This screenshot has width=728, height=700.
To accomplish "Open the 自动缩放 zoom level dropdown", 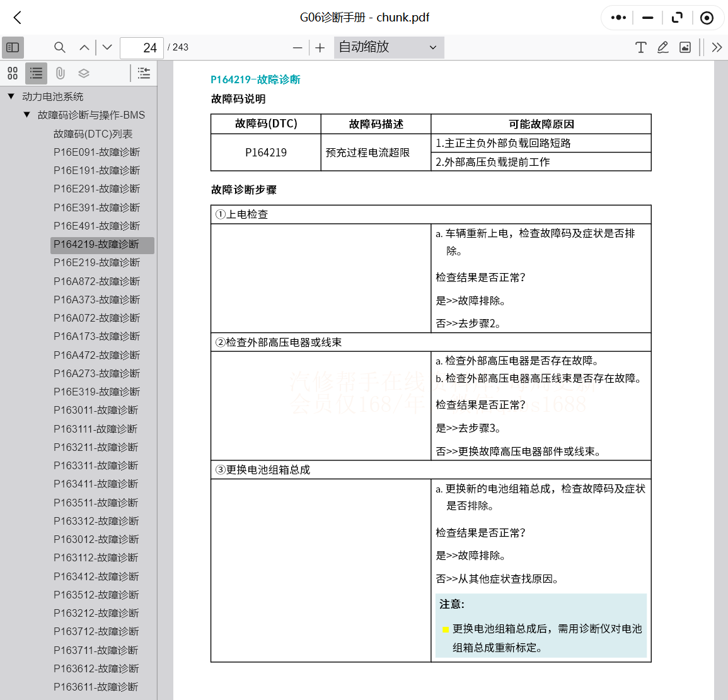I will pyautogui.click(x=388, y=47).
